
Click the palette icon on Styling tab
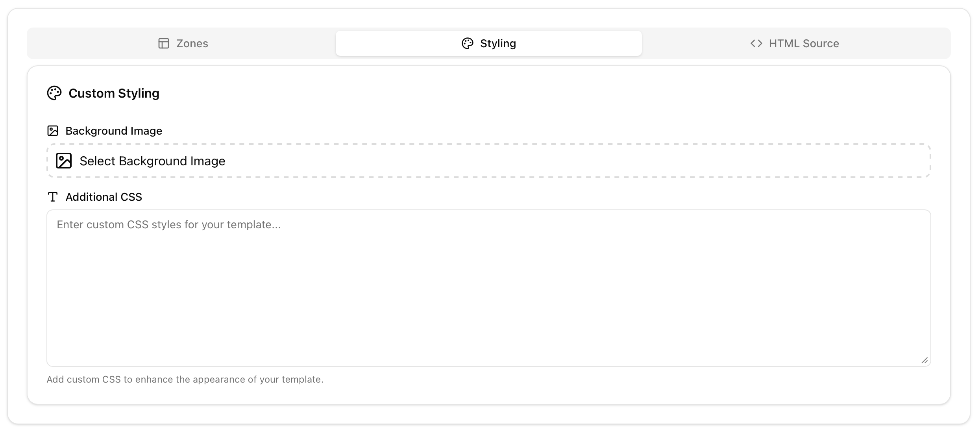[467, 43]
